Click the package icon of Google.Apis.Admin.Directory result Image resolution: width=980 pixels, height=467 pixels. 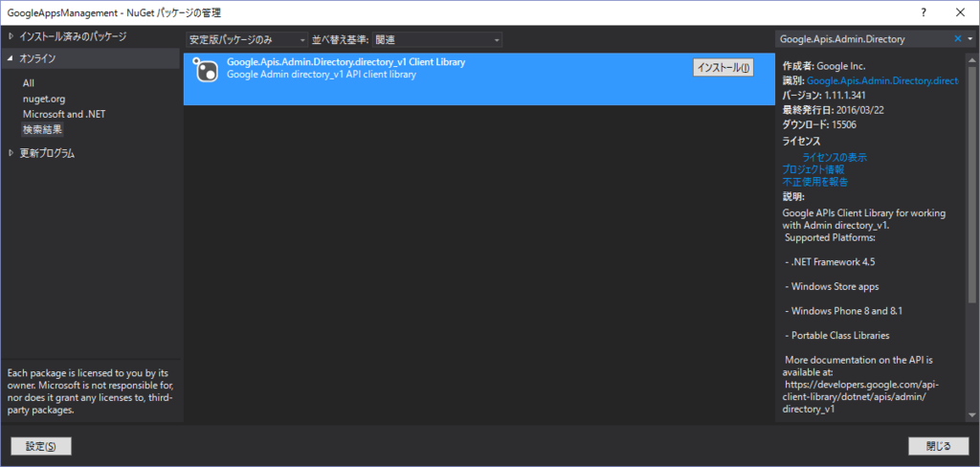[x=204, y=70]
